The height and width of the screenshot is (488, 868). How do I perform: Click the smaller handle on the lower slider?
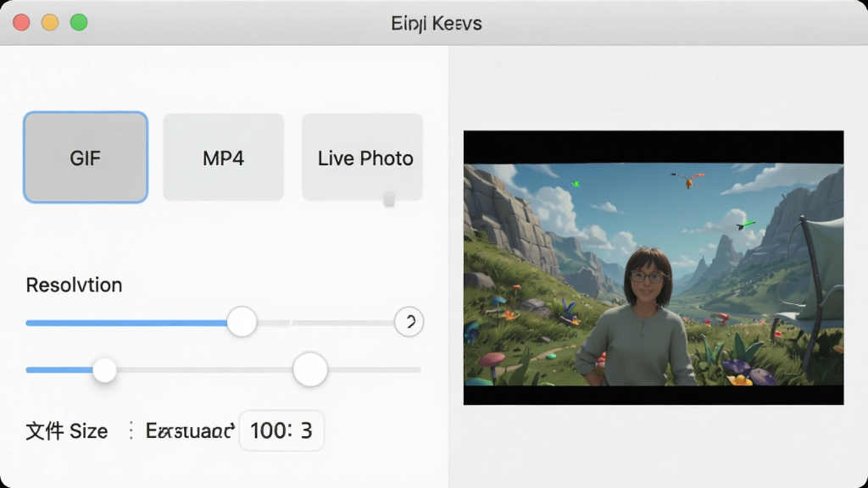tap(104, 369)
